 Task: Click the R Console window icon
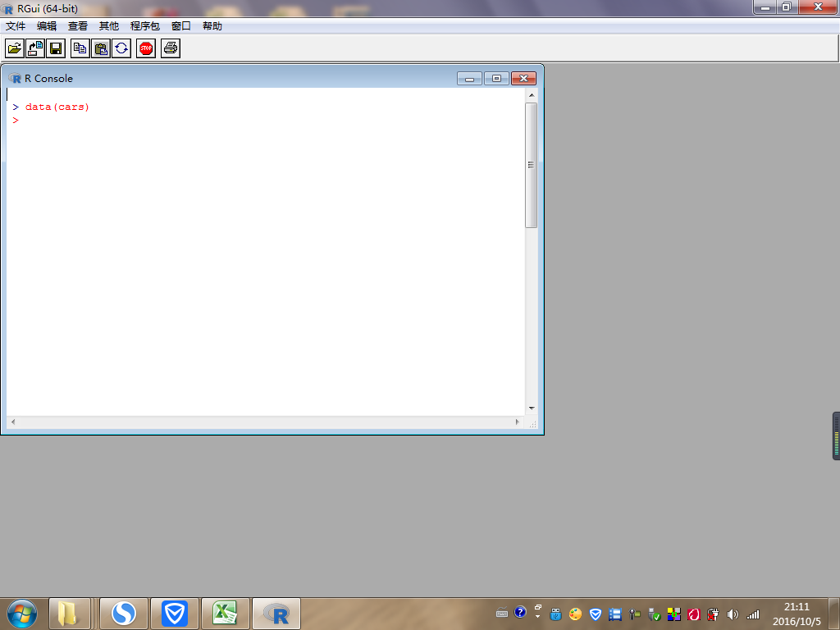click(15, 78)
